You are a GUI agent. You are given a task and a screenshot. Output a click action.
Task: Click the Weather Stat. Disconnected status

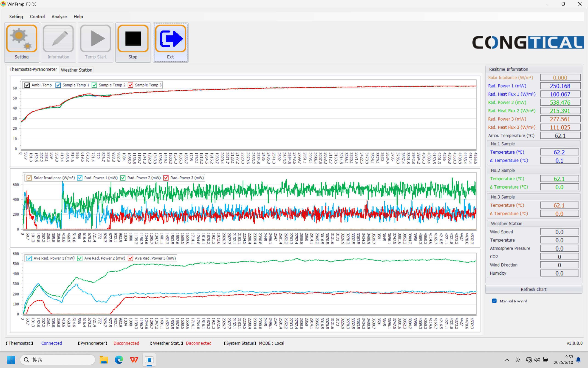(x=198, y=343)
